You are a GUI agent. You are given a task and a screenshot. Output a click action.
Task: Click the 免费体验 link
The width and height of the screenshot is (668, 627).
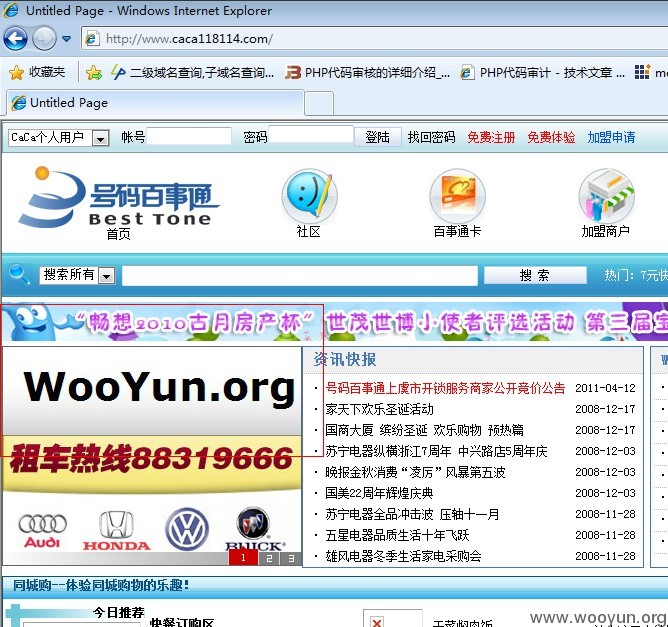(551, 137)
